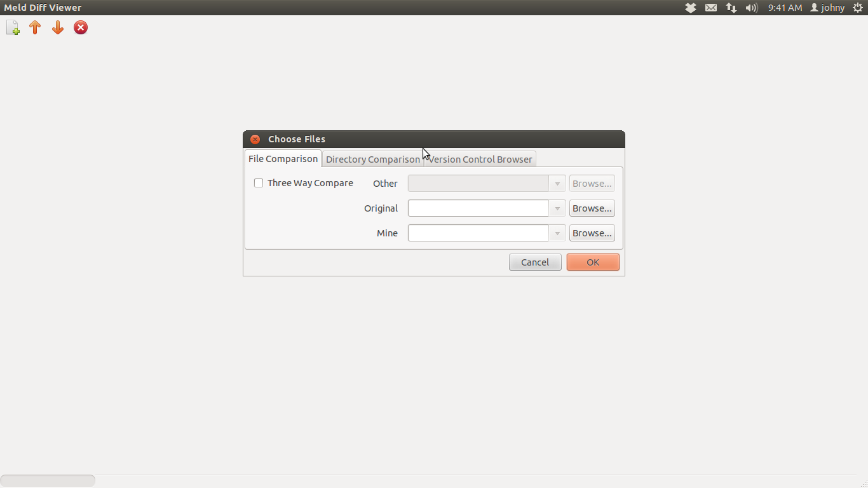The width and height of the screenshot is (868, 488).
Task: Open the Version Control Browser tab
Action: (x=482, y=159)
